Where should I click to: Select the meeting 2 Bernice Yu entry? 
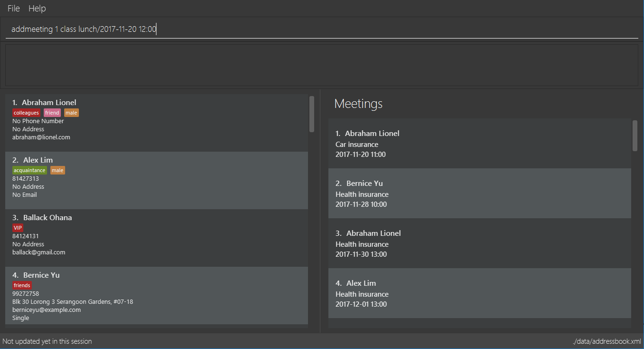tap(480, 193)
